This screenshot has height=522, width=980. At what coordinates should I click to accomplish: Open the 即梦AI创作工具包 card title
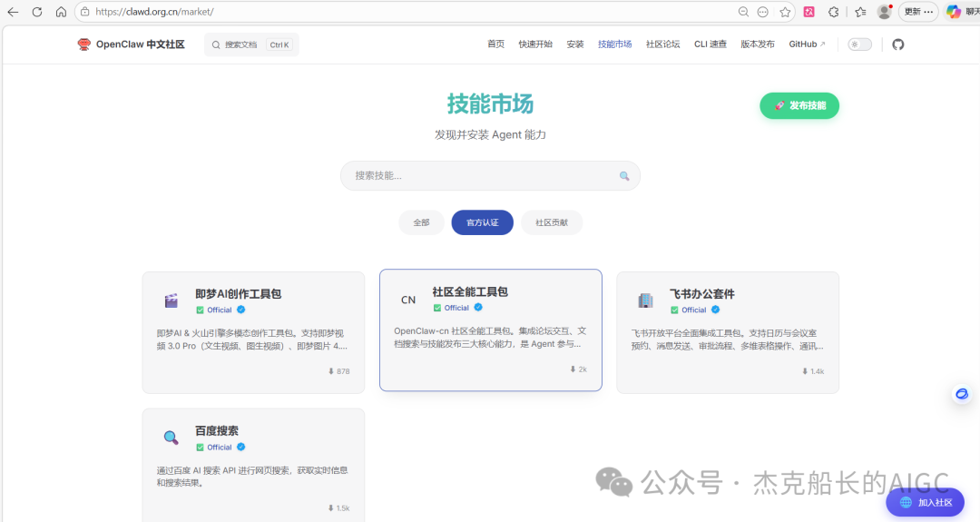point(238,294)
